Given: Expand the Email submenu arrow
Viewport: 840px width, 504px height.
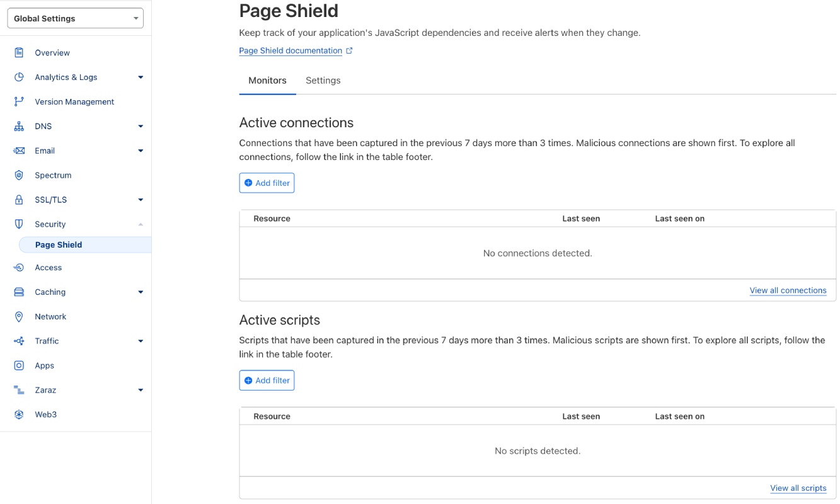Looking at the screenshot, I should 141,151.
